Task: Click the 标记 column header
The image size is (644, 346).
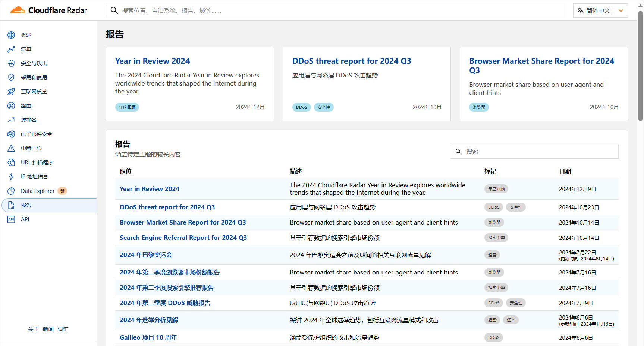Action: (490, 171)
